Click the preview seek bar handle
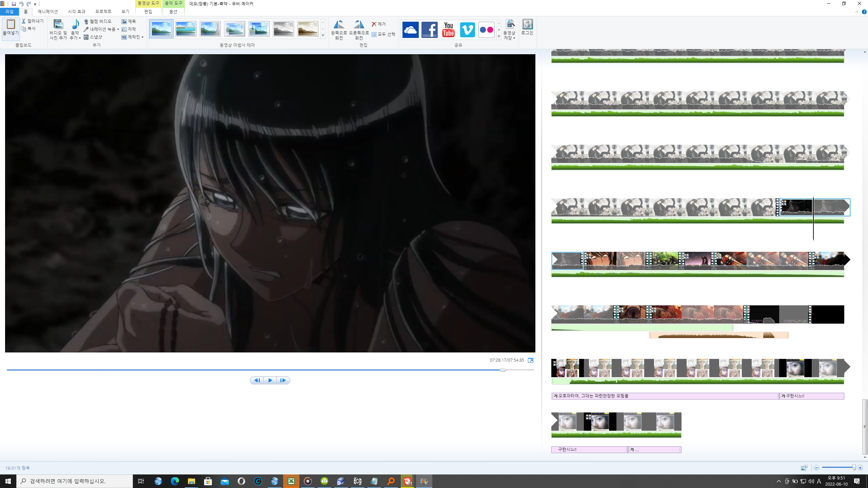868x488 pixels. click(x=502, y=370)
